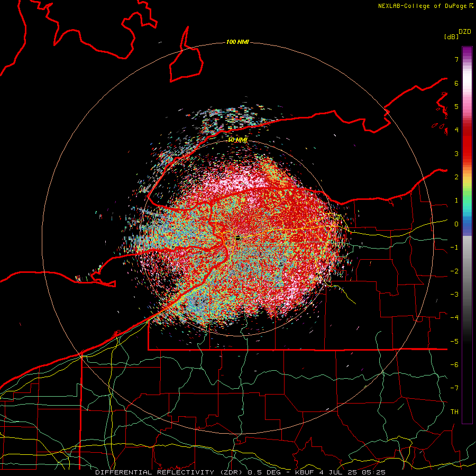Click the 'KBUF' radar site identifier
This screenshot has height=476, width=476.
point(305,472)
